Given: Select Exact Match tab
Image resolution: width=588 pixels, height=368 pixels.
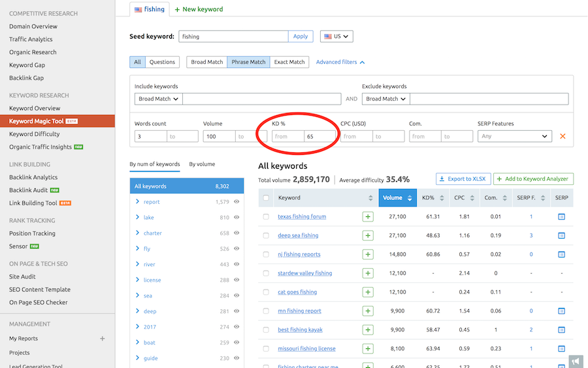Looking at the screenshot, I should click(x=289, y=62).
